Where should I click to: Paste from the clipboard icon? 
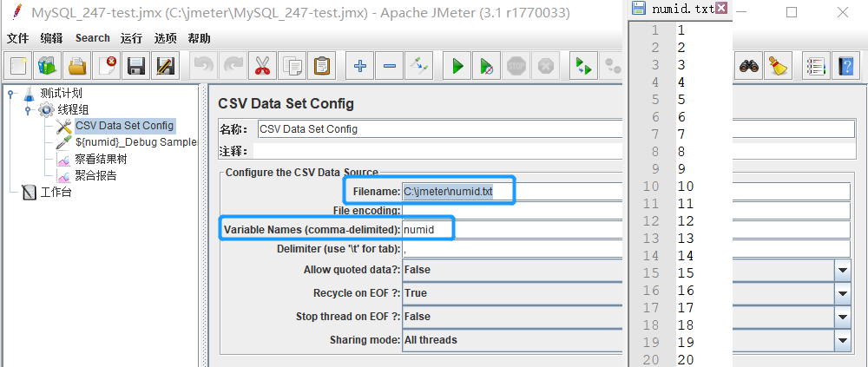tap(321, 67)
